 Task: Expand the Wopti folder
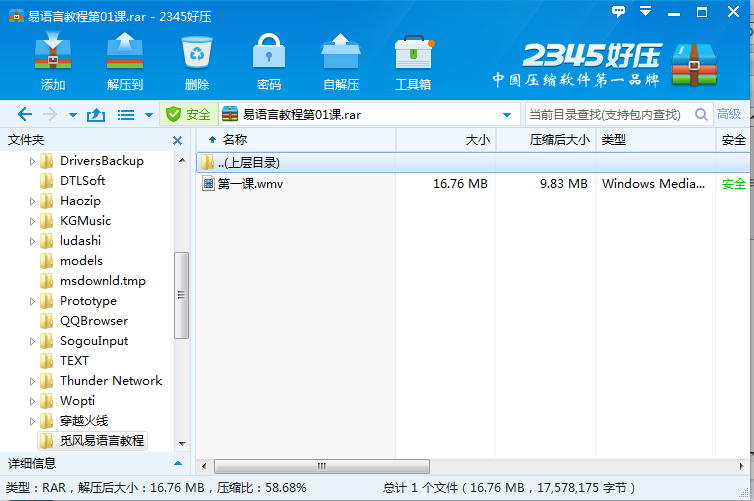[x=32, y=401]
